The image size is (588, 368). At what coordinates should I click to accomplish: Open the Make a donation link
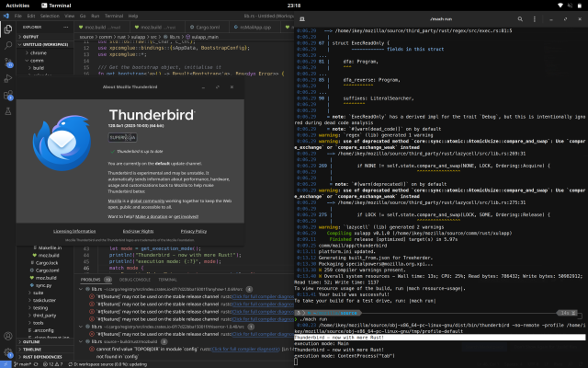151,217
